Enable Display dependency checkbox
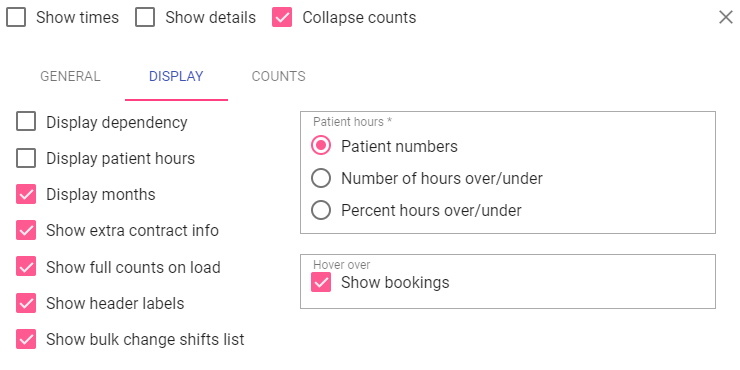 tap(26, 122)
